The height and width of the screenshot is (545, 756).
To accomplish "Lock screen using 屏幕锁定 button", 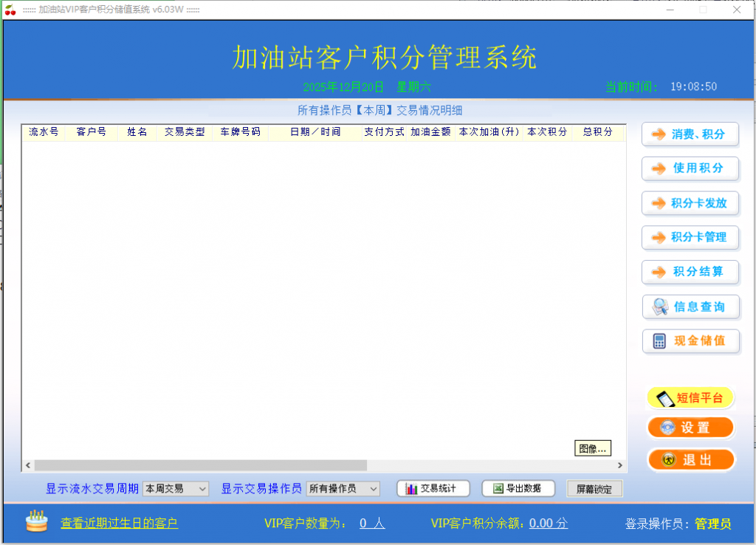I will [x=594, y=490].
